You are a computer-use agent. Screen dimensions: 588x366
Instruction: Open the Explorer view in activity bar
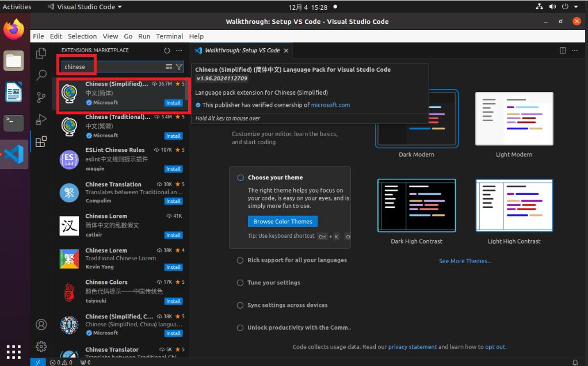tap(41, 53)
